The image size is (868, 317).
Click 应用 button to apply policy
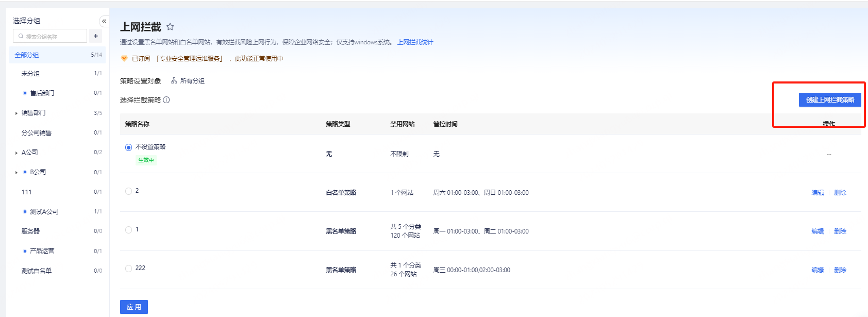pyautogui.click(x=134, y=307)
